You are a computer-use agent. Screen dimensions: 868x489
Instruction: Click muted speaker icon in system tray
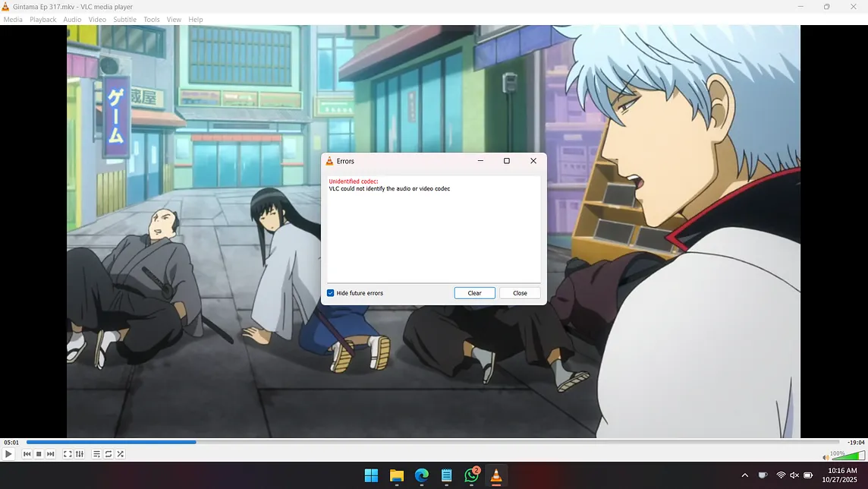(794, 475)
